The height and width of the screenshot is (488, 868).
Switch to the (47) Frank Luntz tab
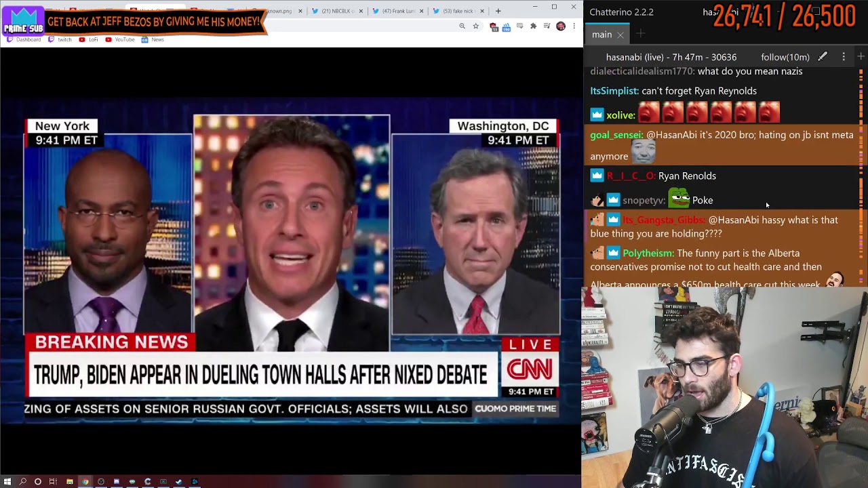(x=398, y=11)
